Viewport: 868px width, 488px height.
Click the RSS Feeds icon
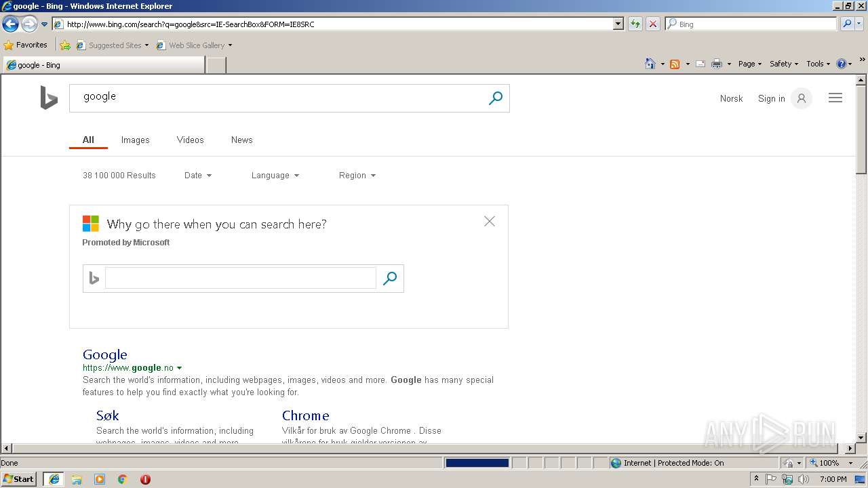click(675, 64)
